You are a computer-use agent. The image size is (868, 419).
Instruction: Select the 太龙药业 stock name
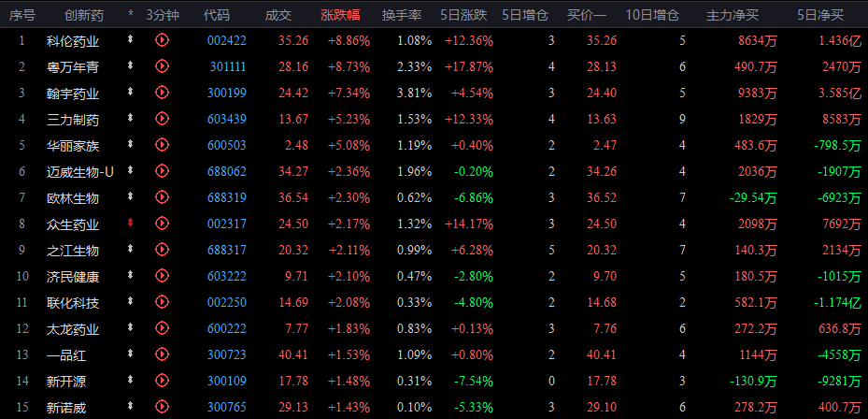coord(73,328)
